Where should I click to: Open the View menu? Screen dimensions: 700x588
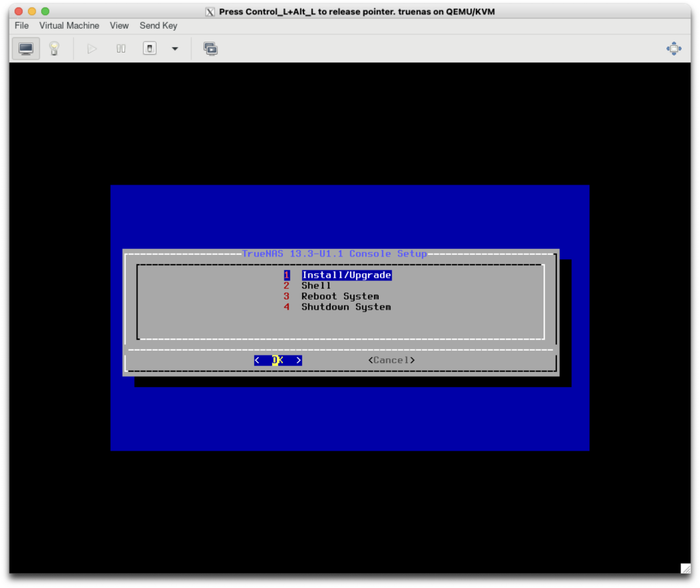pos(119,25)
